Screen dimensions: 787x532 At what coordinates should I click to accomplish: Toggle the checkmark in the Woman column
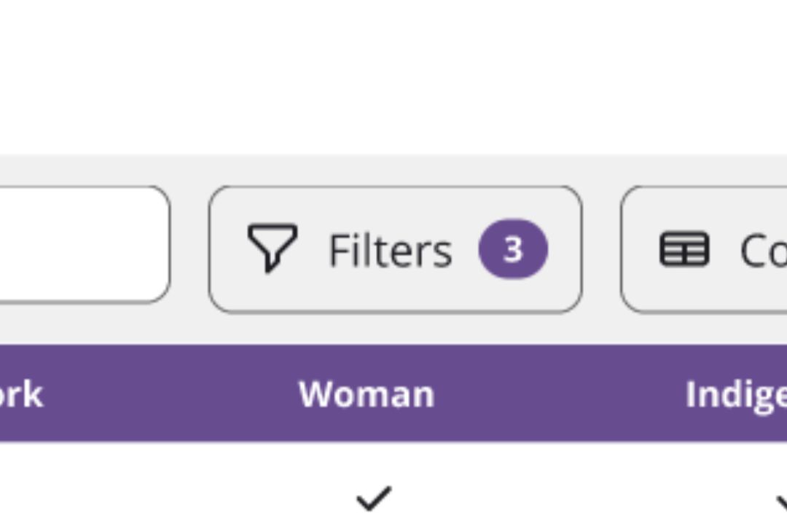click(373, 498)
